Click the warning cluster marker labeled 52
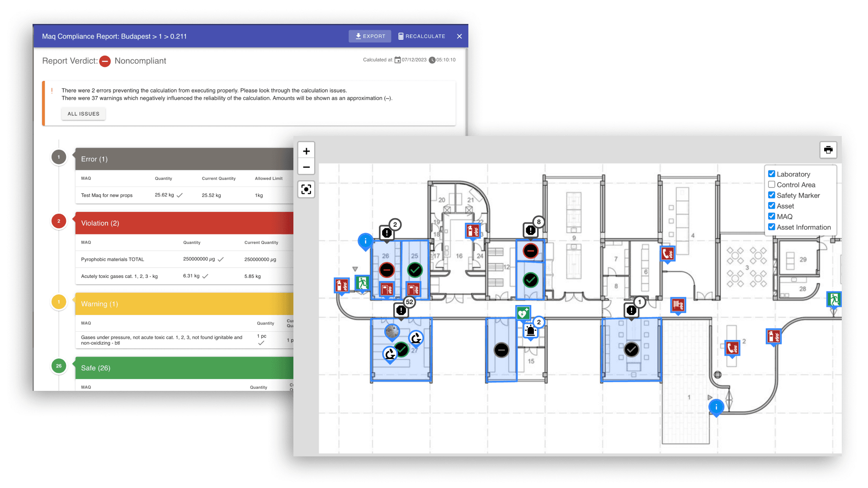The height and width of the screenshot is (488, 868). (401, 310)
